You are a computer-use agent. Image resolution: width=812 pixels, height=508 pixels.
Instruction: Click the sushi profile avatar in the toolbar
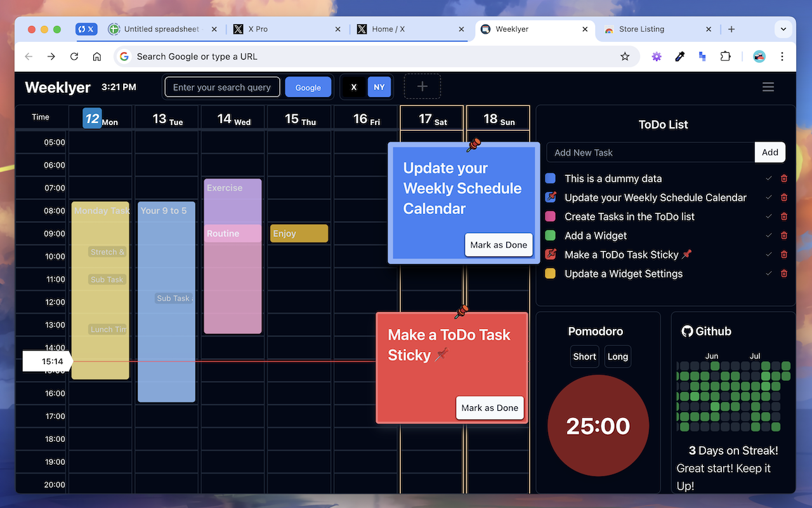[759, 57]
